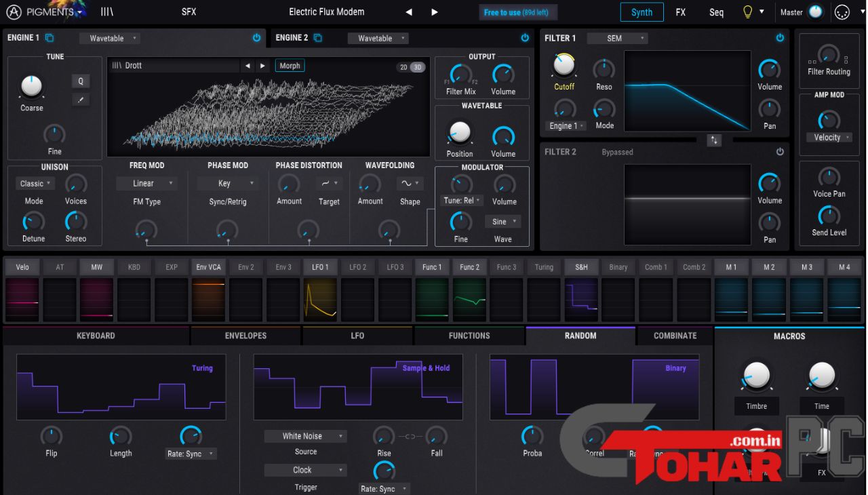Select the Velo modulation source

(x=22, y=267)
